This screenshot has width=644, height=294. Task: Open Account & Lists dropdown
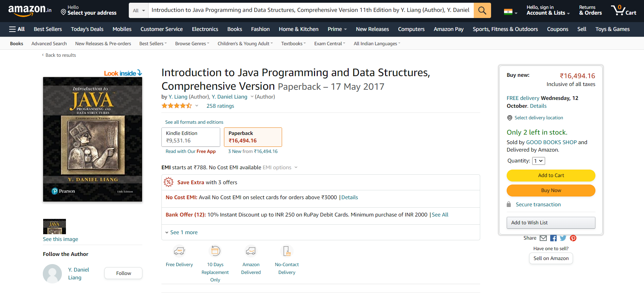click(x=549, y=10)
